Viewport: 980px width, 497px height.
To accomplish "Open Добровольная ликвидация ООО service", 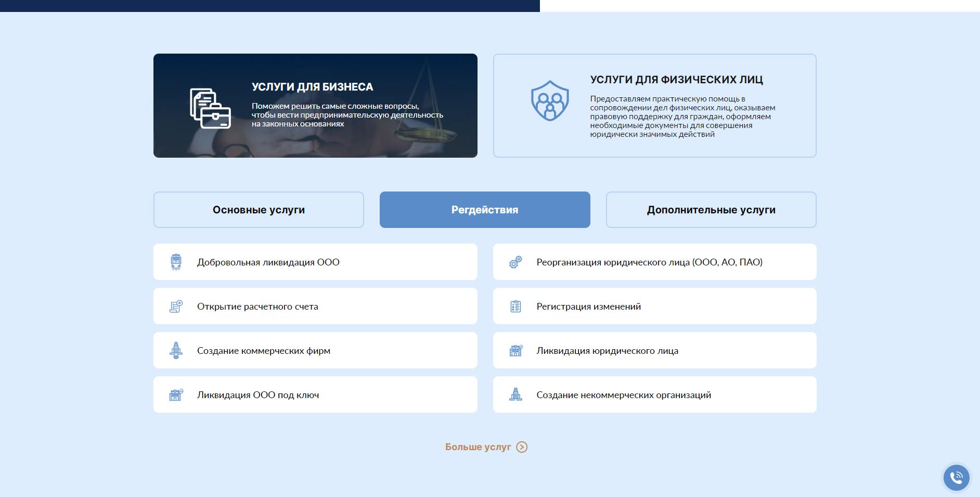I will click(315, 262).
